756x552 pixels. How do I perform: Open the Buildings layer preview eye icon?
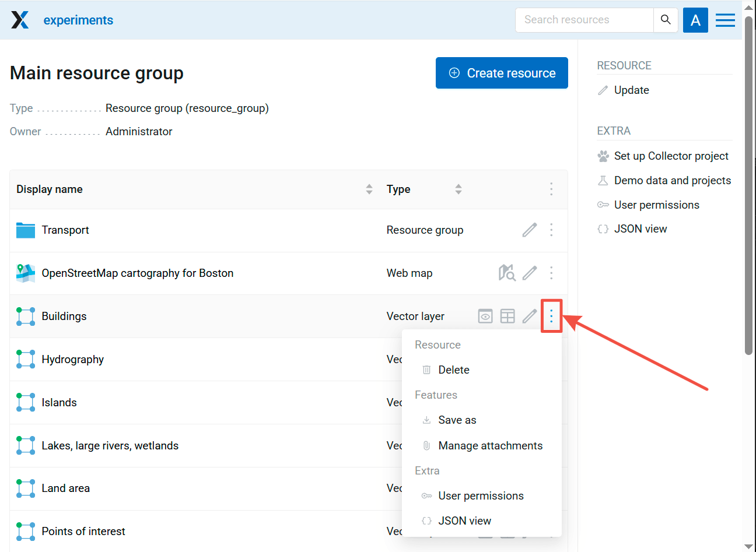pyautogui.click(x=485, y=316)
